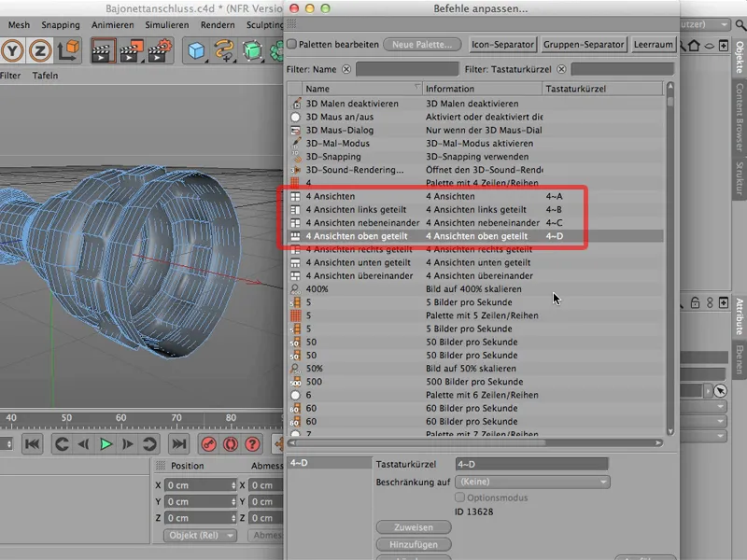Go to previous key button
Screen dimensions: 747x560
tap(62, 444)
